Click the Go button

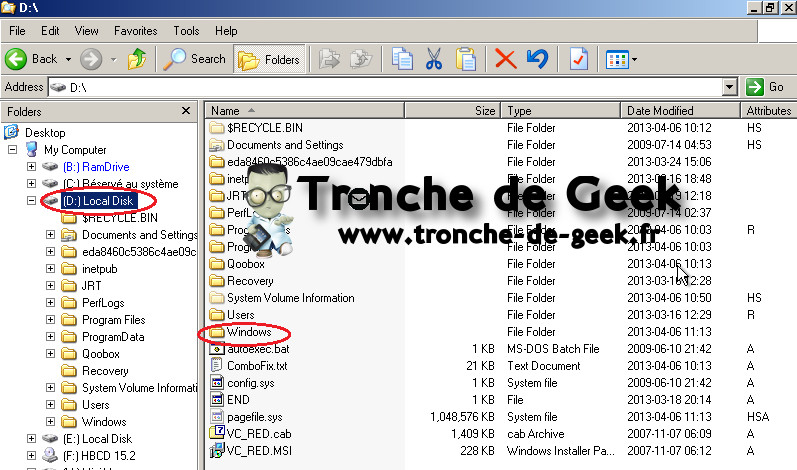click(x=765, y=87)
